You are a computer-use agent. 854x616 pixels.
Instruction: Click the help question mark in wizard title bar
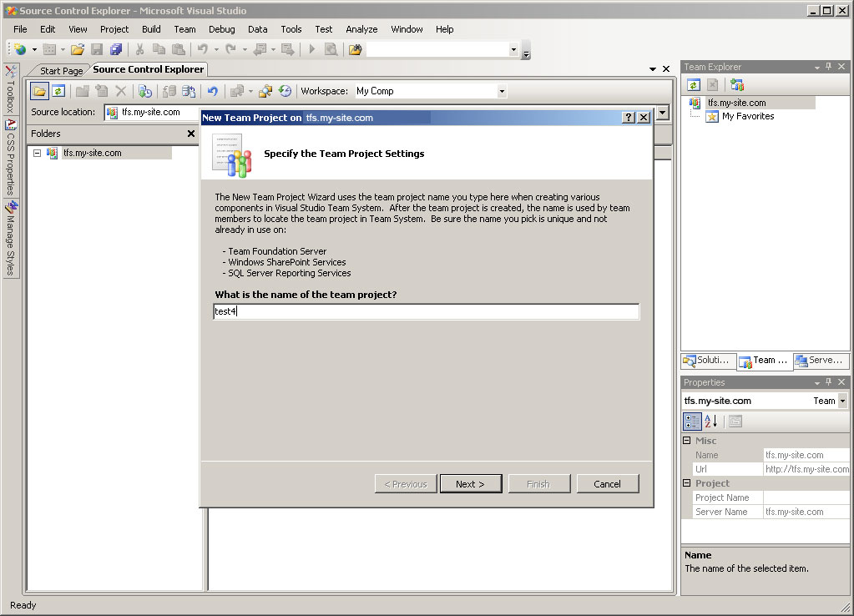[x=629, y=118]
